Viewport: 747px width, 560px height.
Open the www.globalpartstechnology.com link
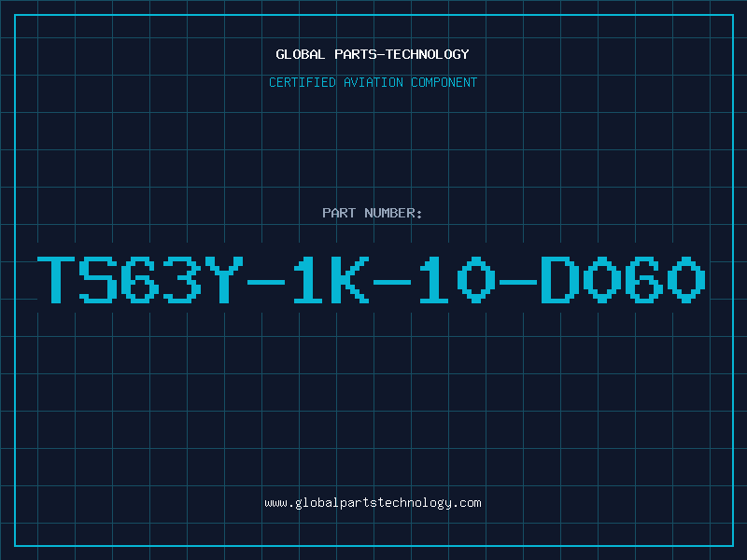(x=373, y=503)
